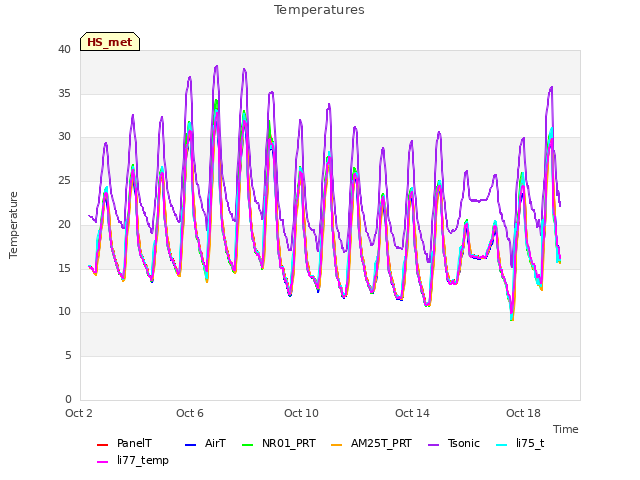Viewport: 640px width, 480px height.
Task: Click the Oct 2 x-axis label
Action: click(79, 413)
